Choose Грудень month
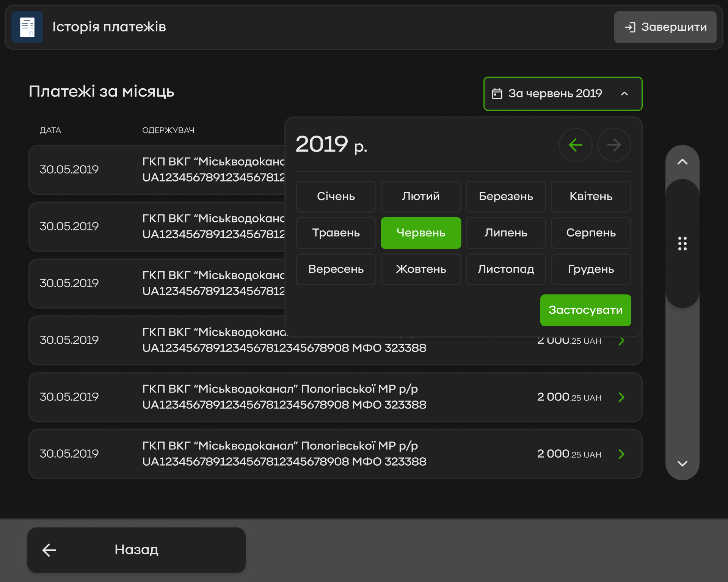This screenshot has width=728, height=582. click(591, 269)
